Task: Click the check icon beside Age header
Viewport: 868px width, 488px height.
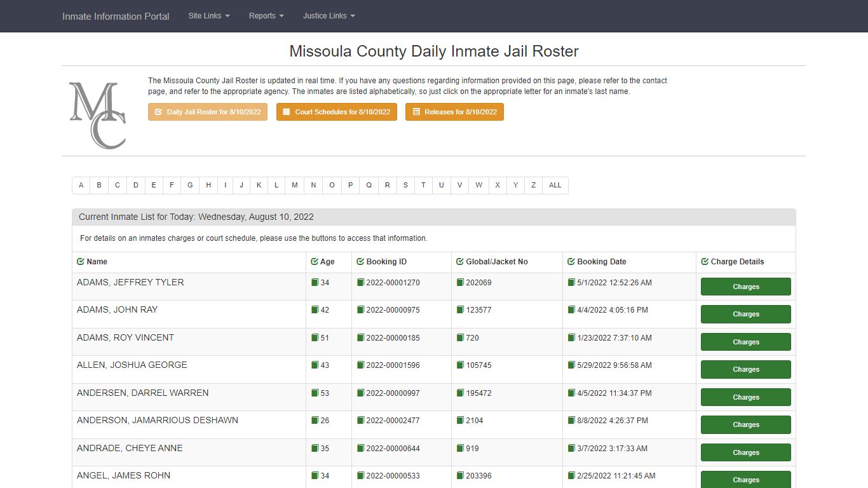Action: [x=315, y=262]
